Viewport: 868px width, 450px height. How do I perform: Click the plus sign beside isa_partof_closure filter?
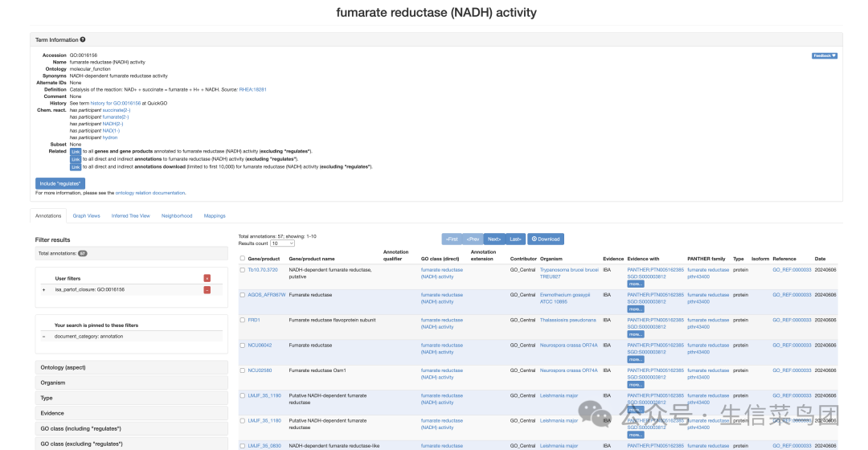coord(43,289)
